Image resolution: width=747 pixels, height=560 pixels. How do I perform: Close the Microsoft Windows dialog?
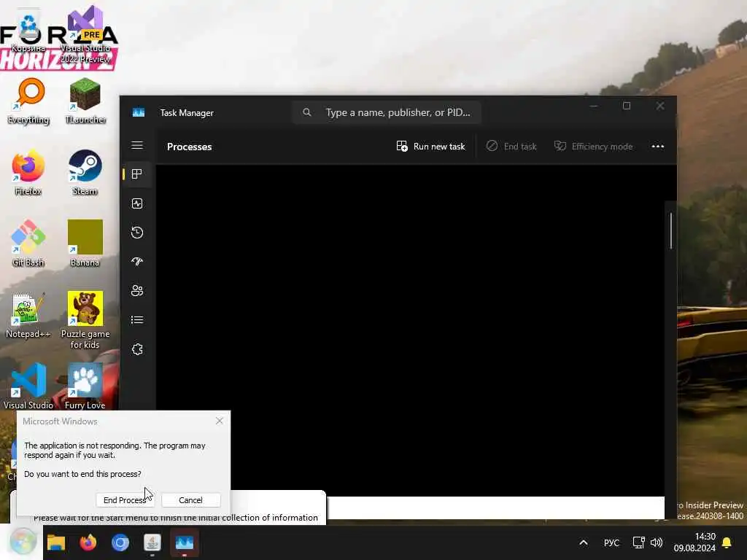(x=219, y=421)
